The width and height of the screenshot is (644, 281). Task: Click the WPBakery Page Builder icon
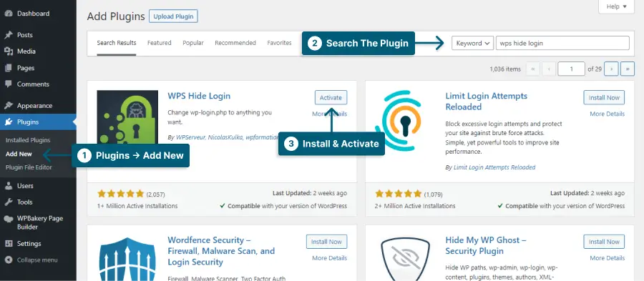point(8,219)
